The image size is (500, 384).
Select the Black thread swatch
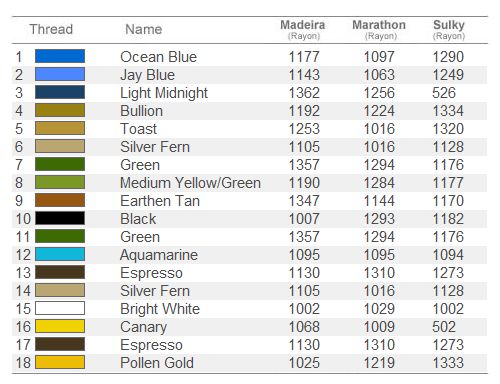coord(60,218)
